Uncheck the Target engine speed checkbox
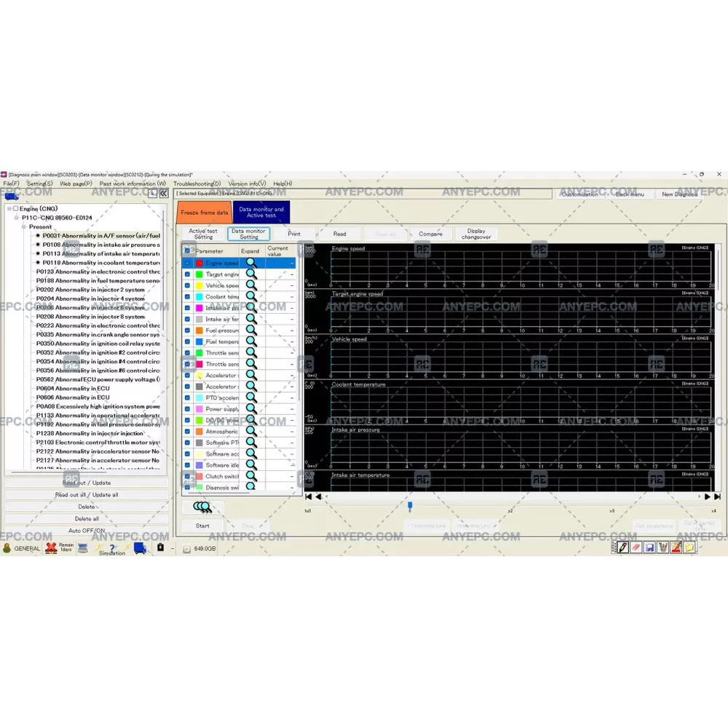This screenshot has width=728, height=728. (x=187, y=274)
